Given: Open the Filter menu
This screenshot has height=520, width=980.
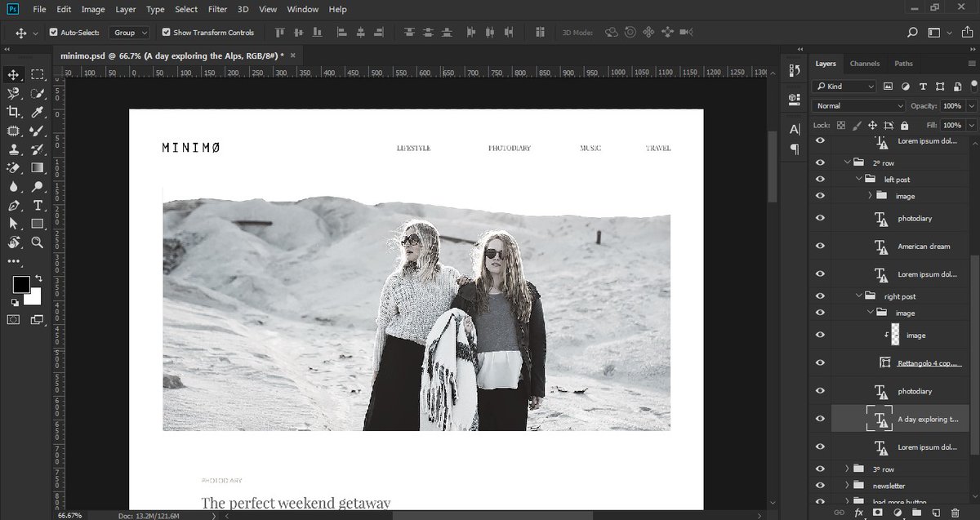Looking at the screenshot, I should [x=217, y=9].
